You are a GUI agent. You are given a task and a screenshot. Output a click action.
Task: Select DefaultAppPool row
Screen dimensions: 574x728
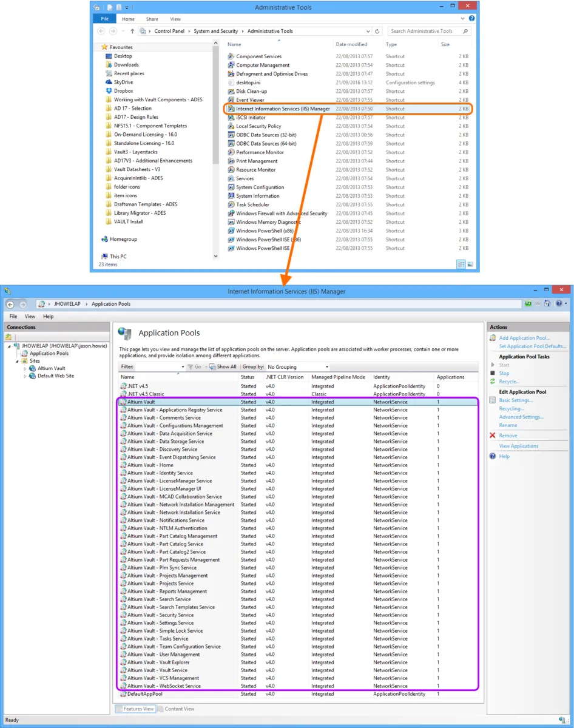pos(298,694)
